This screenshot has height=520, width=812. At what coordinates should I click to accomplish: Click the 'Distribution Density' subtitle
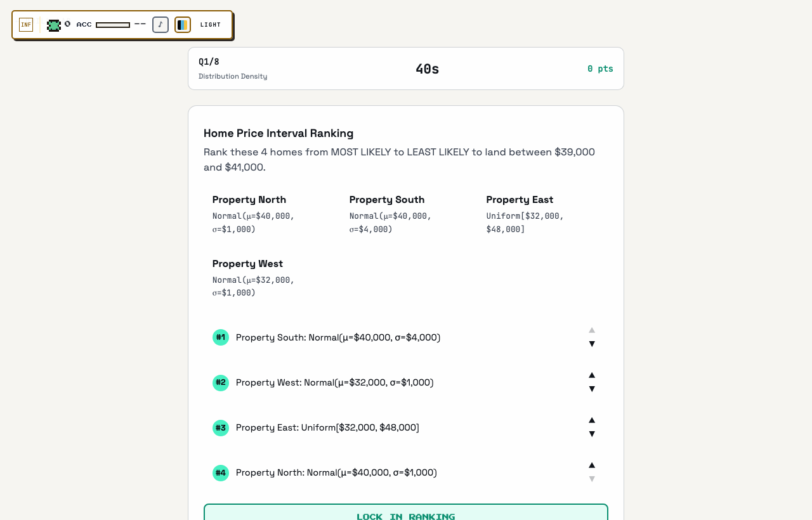(x=233, y=76)
